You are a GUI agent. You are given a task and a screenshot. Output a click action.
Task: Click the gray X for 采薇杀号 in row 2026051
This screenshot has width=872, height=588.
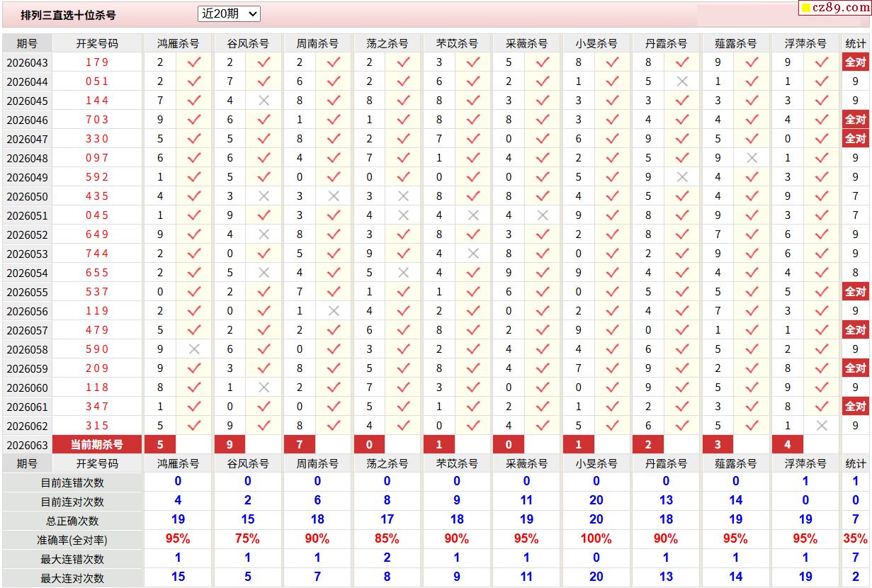543,215
